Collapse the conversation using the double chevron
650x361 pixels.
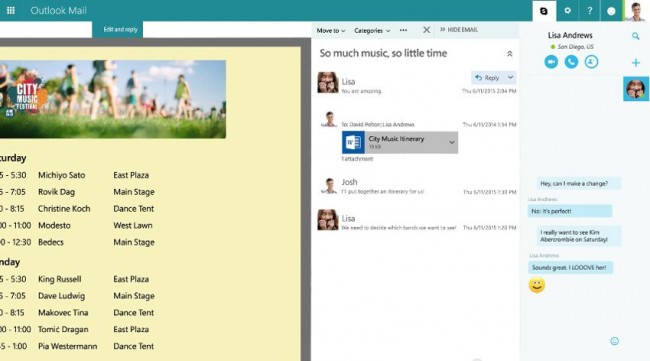pos(509,54)
